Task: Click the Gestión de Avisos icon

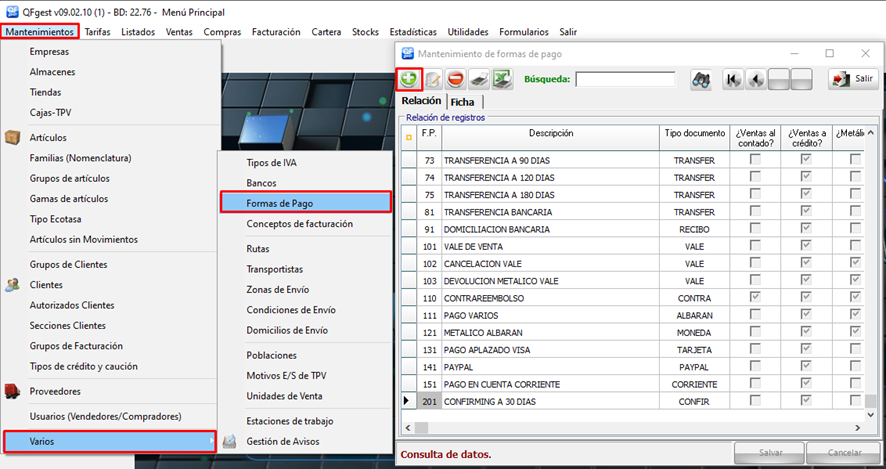Action: click(x=229, y=441)
